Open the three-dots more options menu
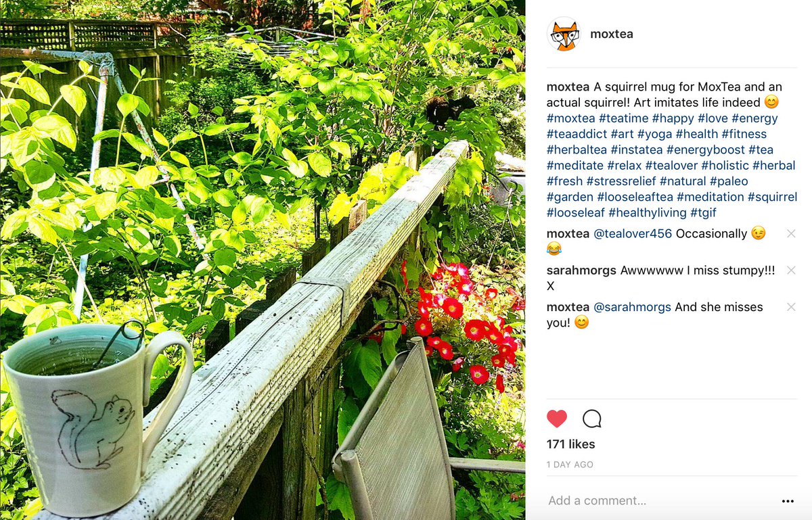The image size is (812, 520). (x=788, y=501)
